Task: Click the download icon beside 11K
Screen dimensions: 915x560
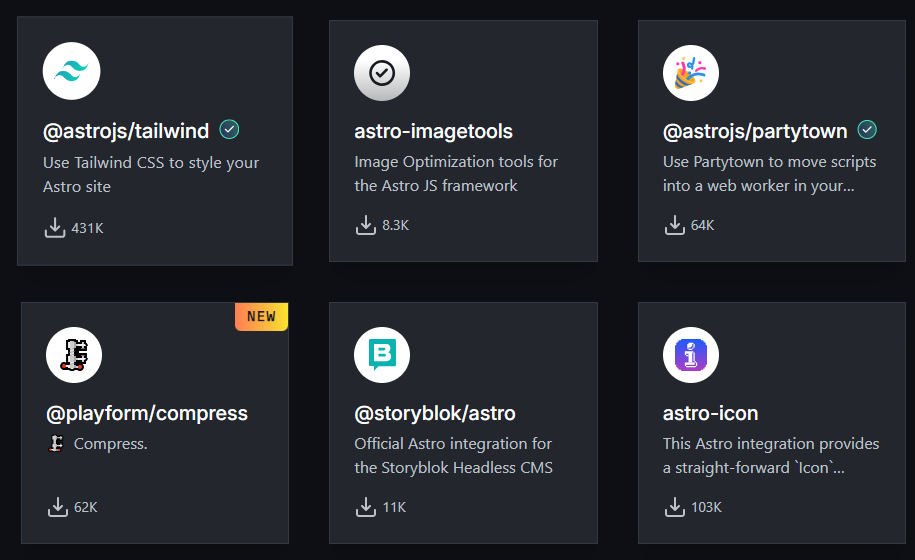Action: [366, 507]
